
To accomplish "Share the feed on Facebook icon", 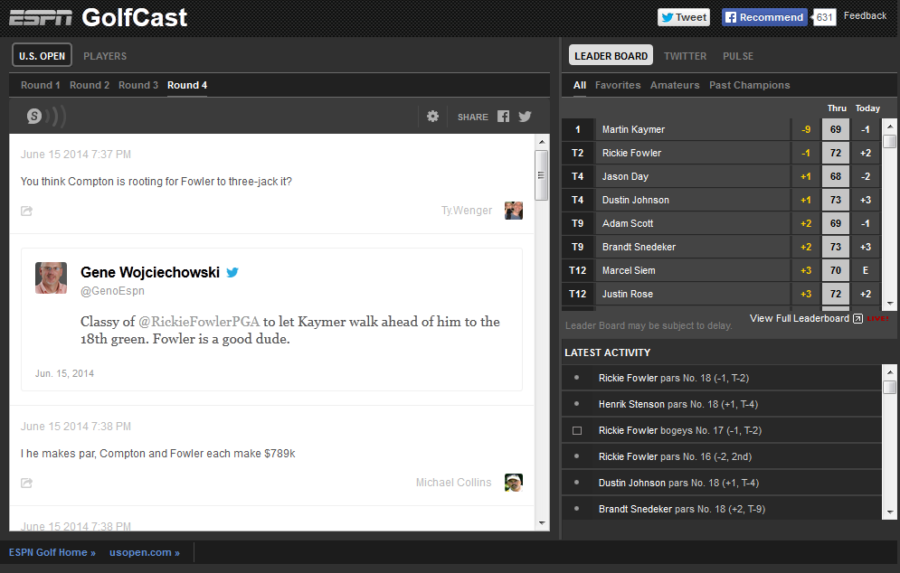I will click(503, 117).
